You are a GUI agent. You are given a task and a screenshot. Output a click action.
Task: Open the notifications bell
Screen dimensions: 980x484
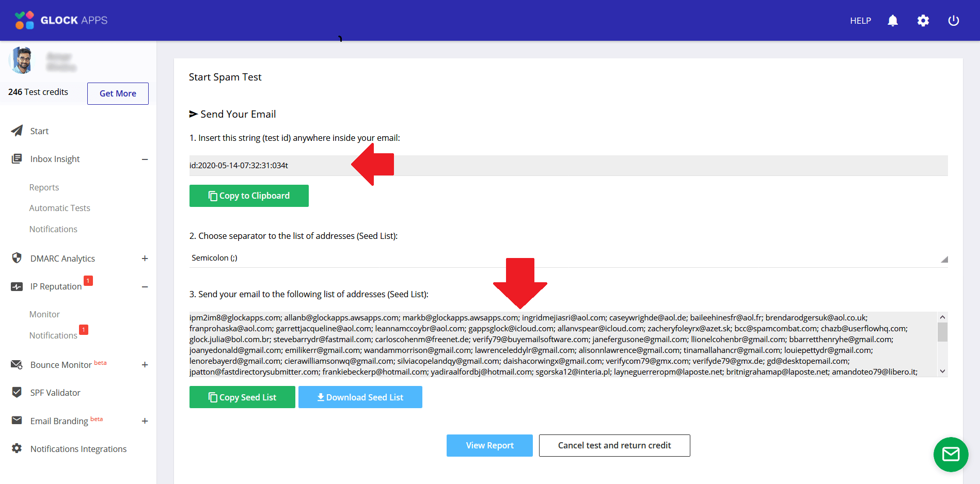[x=893, y=21]
